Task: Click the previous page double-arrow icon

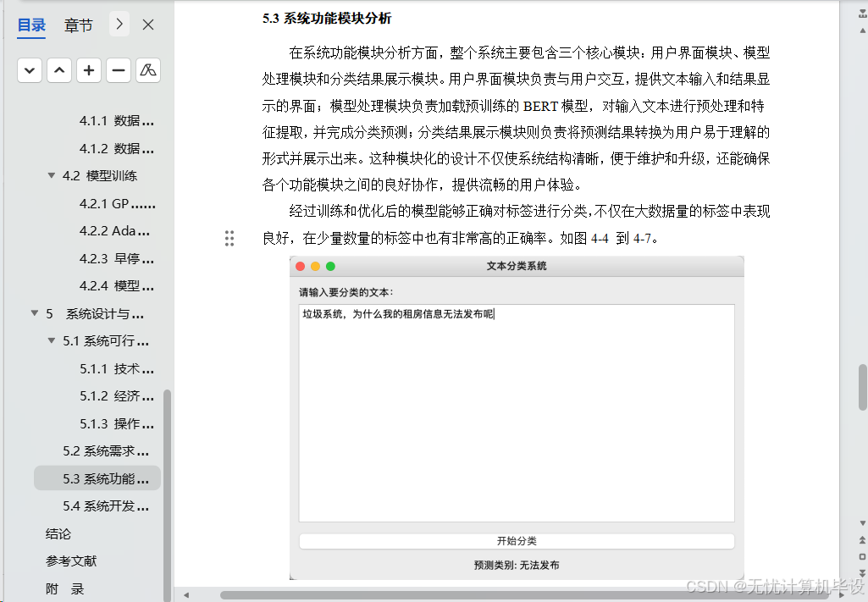Action: click(x=862, y=539)
